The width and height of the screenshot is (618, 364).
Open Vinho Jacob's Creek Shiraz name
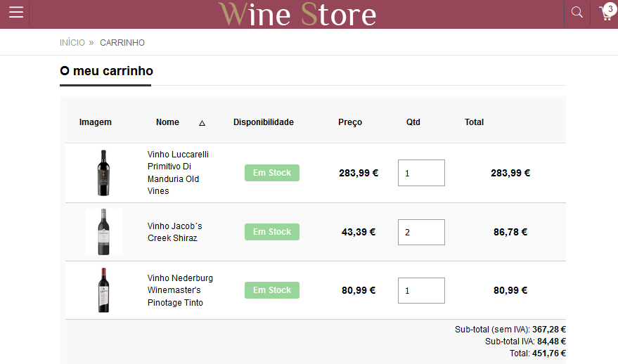pyautogui.click(x=175, y=232)
